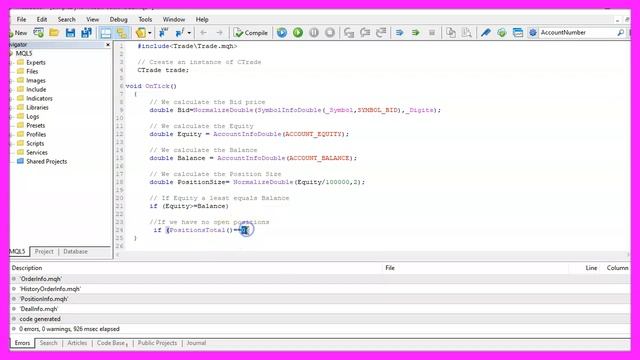640x360 pixels.
Task: Click the New Project icon in toolbar
Action: 39,33
